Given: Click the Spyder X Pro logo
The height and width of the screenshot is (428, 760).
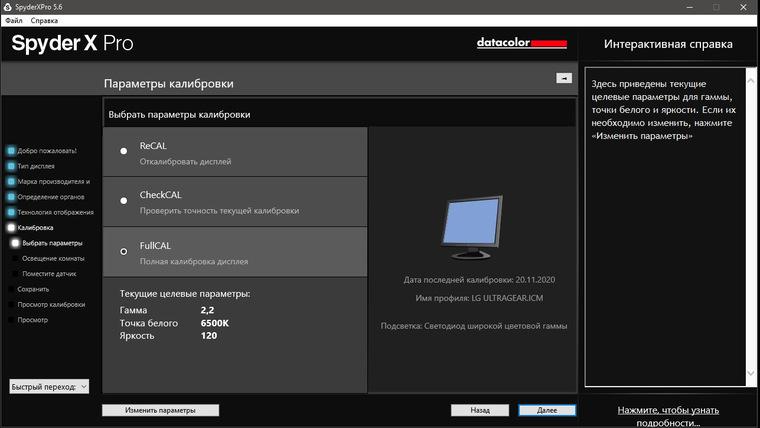Looking at the screenshot, I should tap(72, 44).
